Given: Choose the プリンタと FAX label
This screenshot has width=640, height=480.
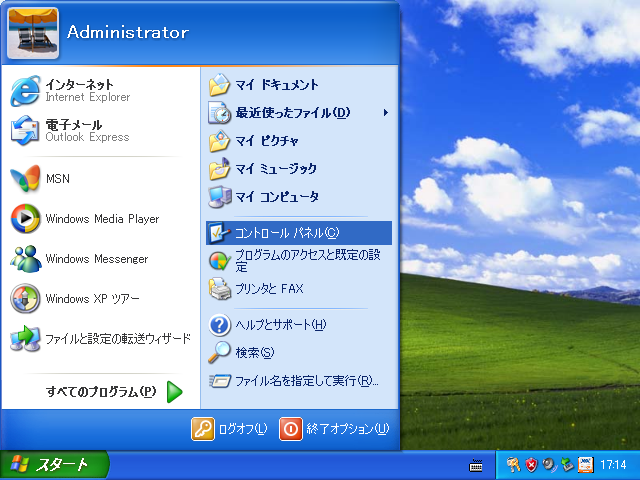Looking at the screenshot, I should (269, 289).
